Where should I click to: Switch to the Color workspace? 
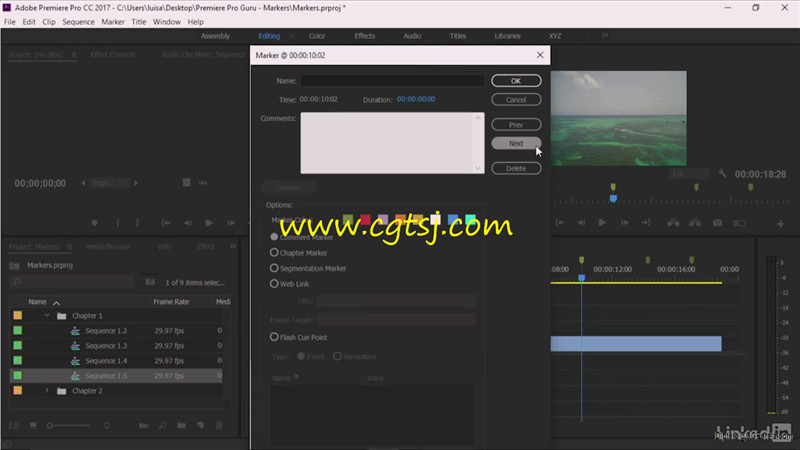pos(317,36)
